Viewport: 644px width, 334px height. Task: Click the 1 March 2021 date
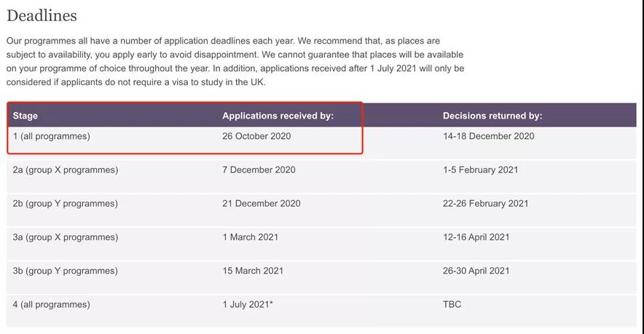(x=251, y=237)
